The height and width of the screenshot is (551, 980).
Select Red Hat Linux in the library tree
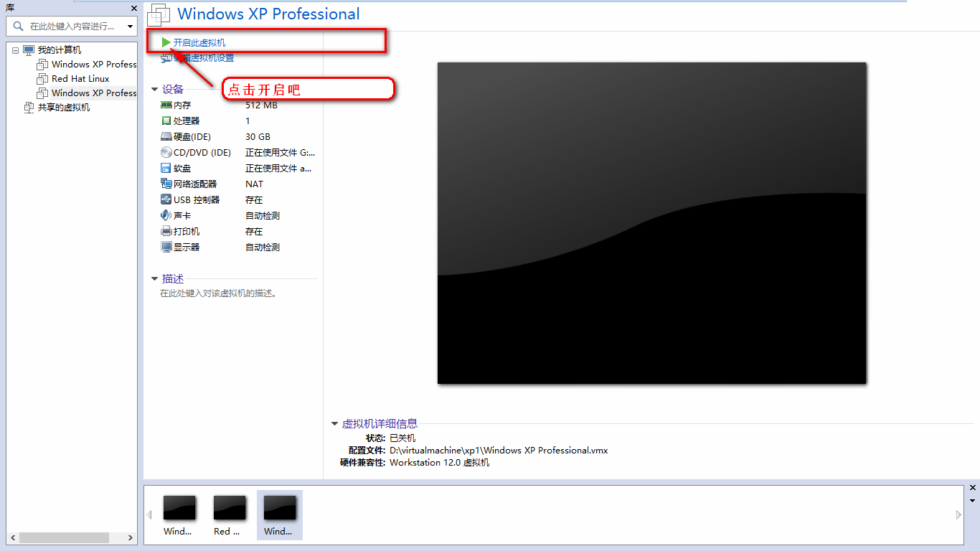pyautogui.click(x=80, y=79)
